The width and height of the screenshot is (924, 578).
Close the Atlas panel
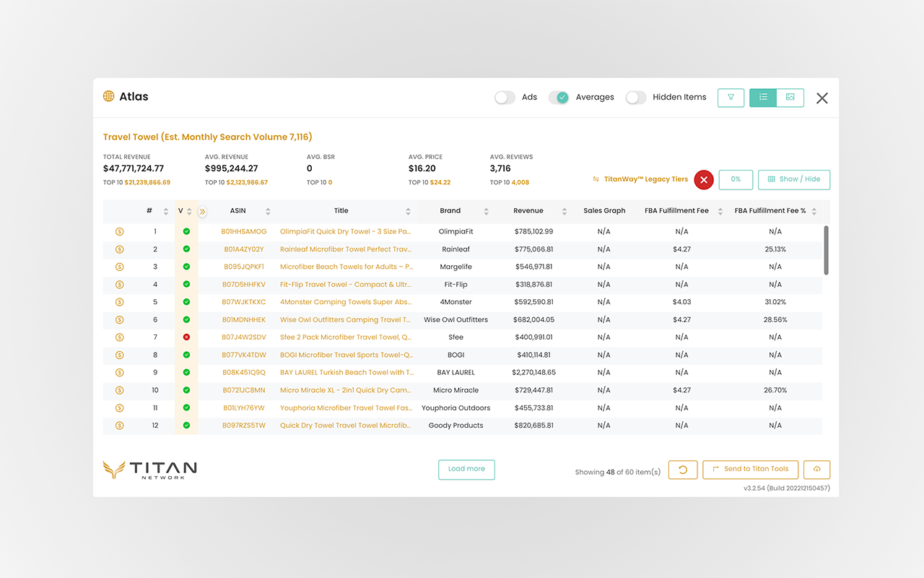(822, 98)
